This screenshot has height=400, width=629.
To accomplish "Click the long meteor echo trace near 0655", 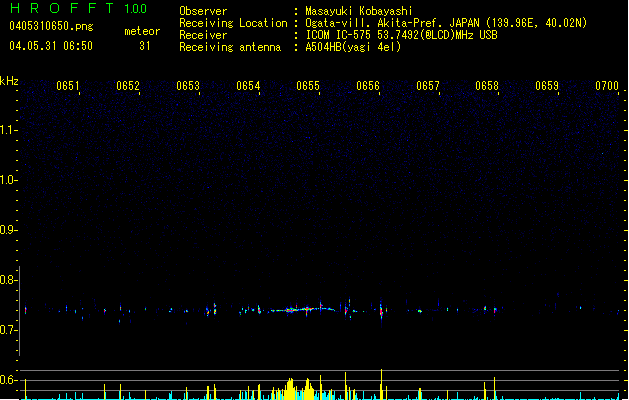I will [303, 309].
